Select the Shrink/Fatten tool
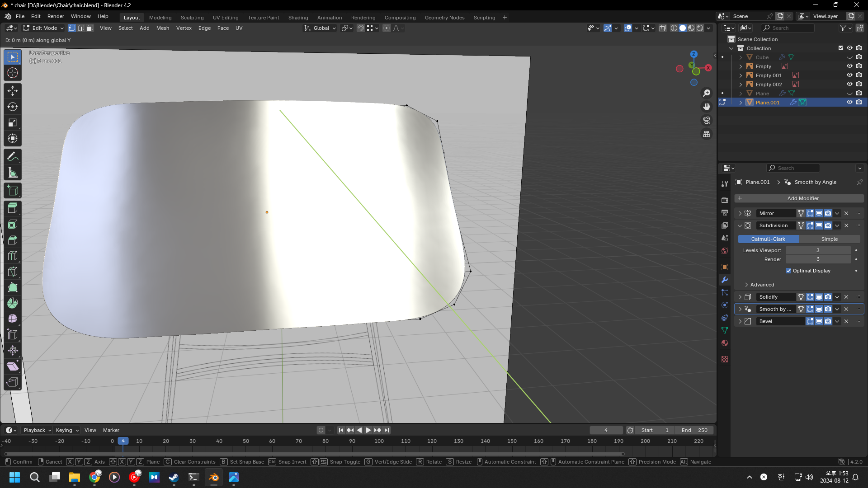The image size is (868, 488). [x=13, y=351]
